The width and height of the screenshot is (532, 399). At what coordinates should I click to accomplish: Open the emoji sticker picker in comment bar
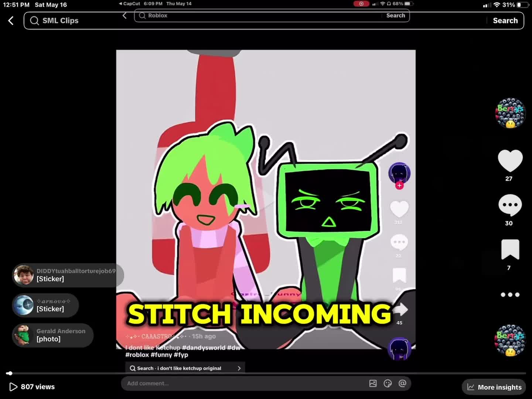[388, 383]
